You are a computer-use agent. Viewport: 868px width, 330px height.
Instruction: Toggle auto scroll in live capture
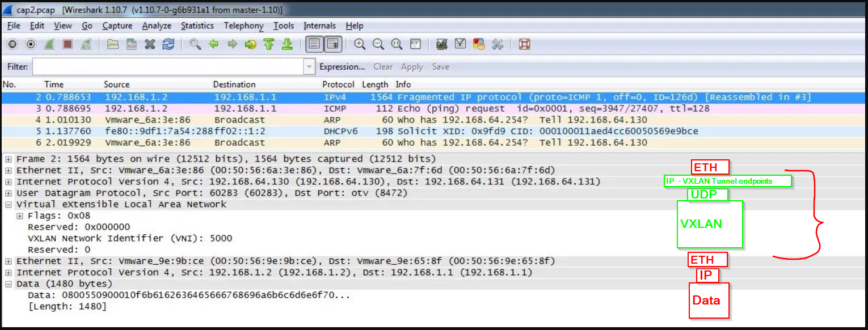(333, 44)
